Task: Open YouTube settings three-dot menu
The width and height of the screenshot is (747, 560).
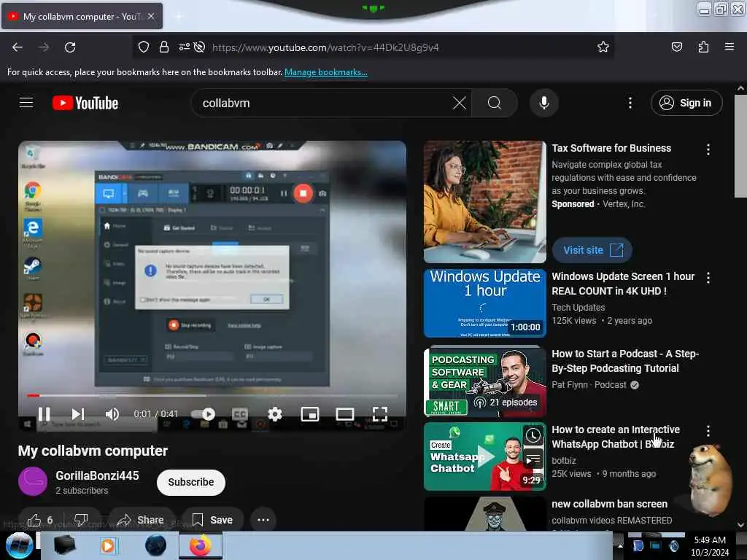Action: [x=630, y=103]
